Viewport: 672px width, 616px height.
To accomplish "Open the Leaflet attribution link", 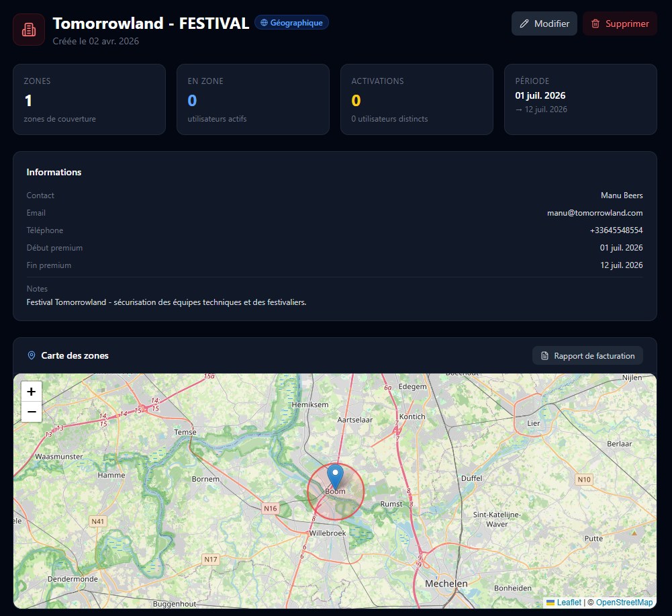I will coord(569,603).
